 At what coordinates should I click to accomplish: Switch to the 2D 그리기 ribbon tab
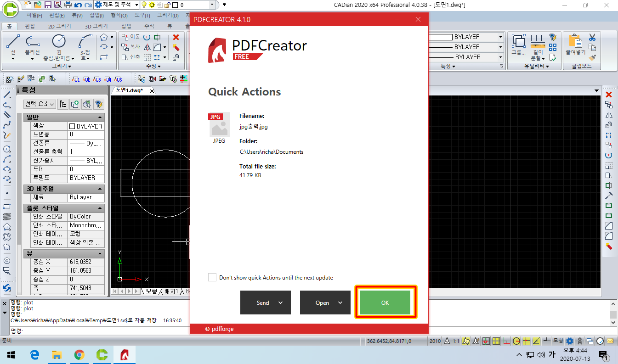pyautogui.click(x=60, y=26)
